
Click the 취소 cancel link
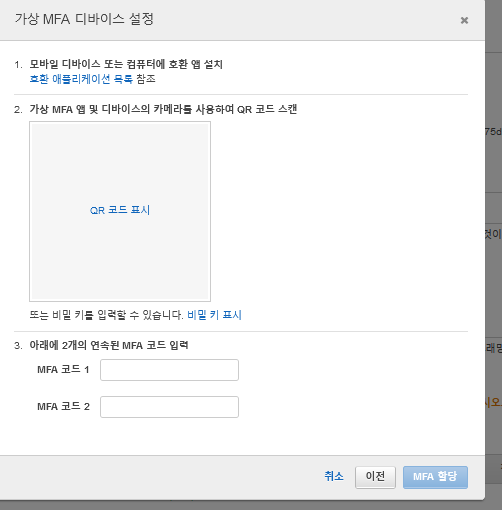coord(334,476)
